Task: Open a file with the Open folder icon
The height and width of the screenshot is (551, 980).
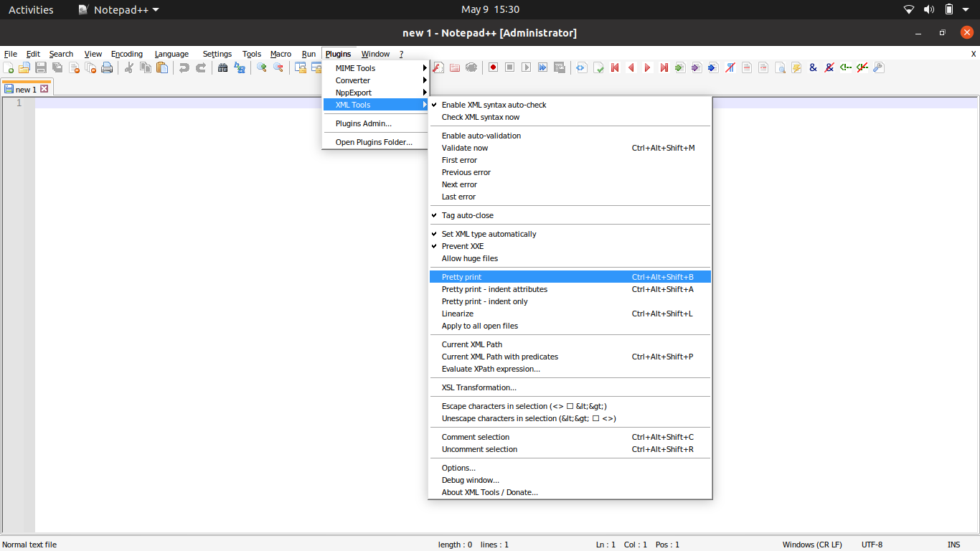Action: point(24,67)
